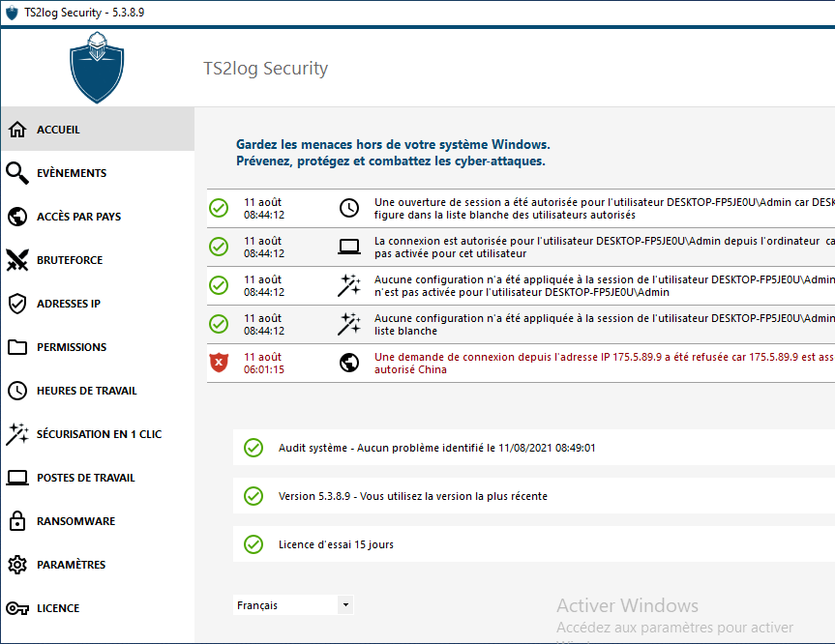This screenshot has width=835, height=644.
Task: Click the Heures de travail clock icon
Action: (17, 391)
